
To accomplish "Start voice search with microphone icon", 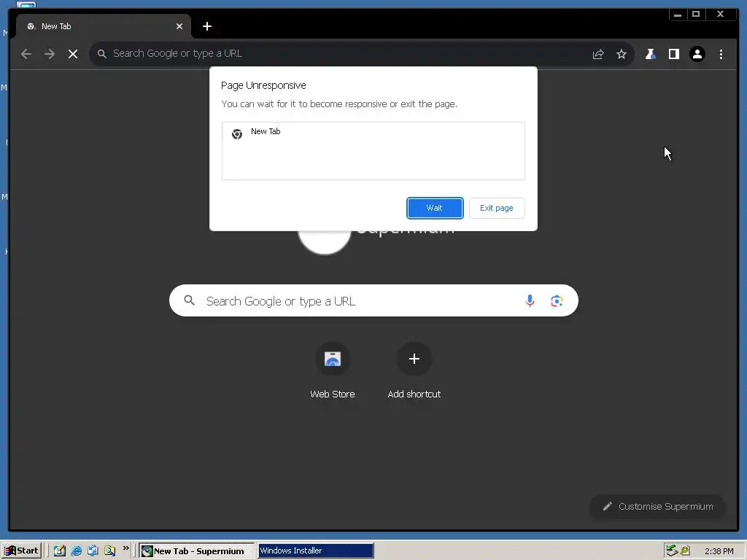I will click(530, 300).
